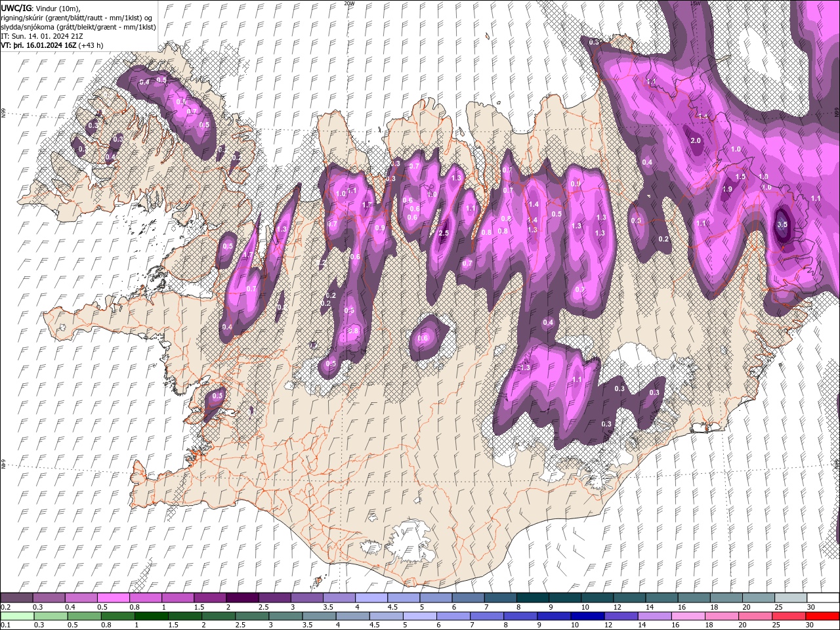Click the darkest green 1–1.5 rain legend swatch
Image resolution: width=840 pixels, height=630 pixels.
[152, 616]
